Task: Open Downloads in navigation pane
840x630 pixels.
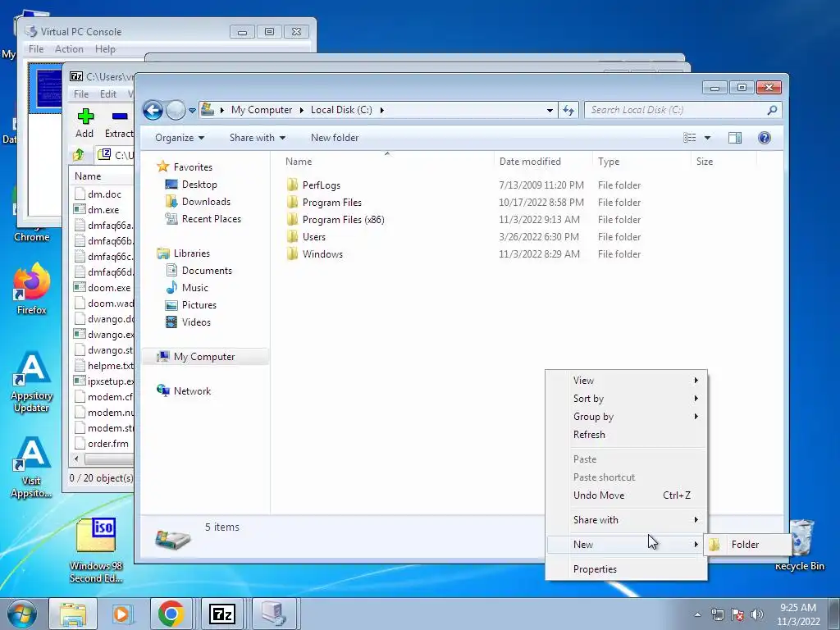Action: point(206,202)
